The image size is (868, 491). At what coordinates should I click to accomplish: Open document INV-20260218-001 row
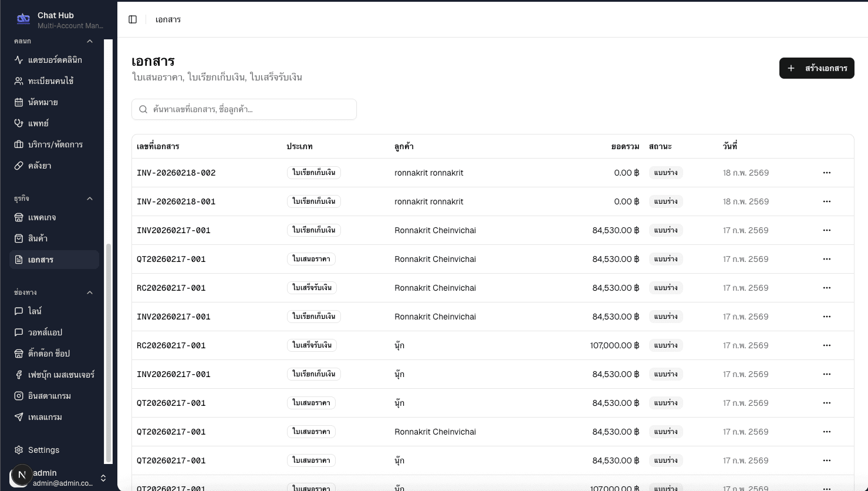click(176, 201)
